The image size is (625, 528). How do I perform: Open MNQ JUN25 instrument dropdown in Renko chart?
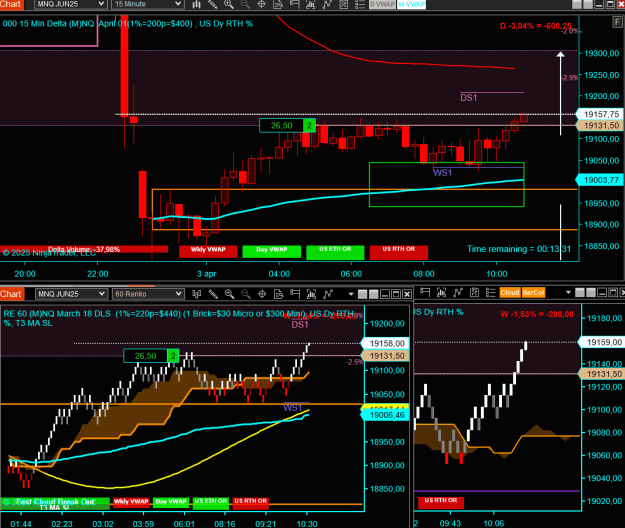click(x=71, y=294)
